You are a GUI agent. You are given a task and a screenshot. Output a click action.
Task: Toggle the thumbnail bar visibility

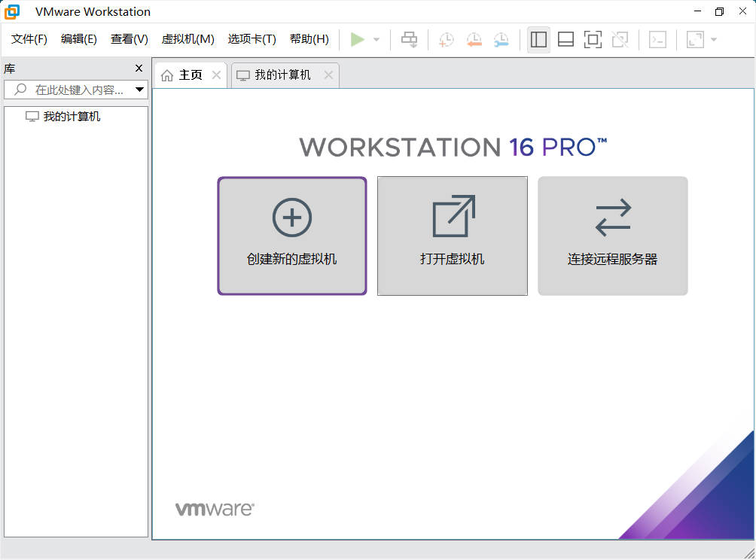(x=565, y=39)
